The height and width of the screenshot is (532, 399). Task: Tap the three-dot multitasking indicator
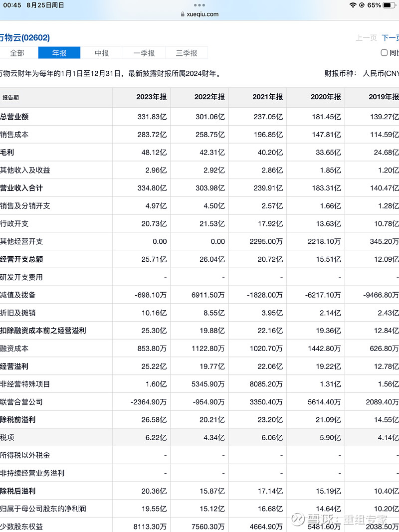click(199, 5)
